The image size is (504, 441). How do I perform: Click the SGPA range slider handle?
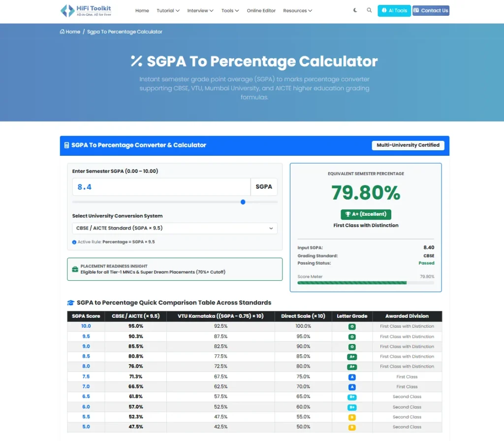coord(243,202)
